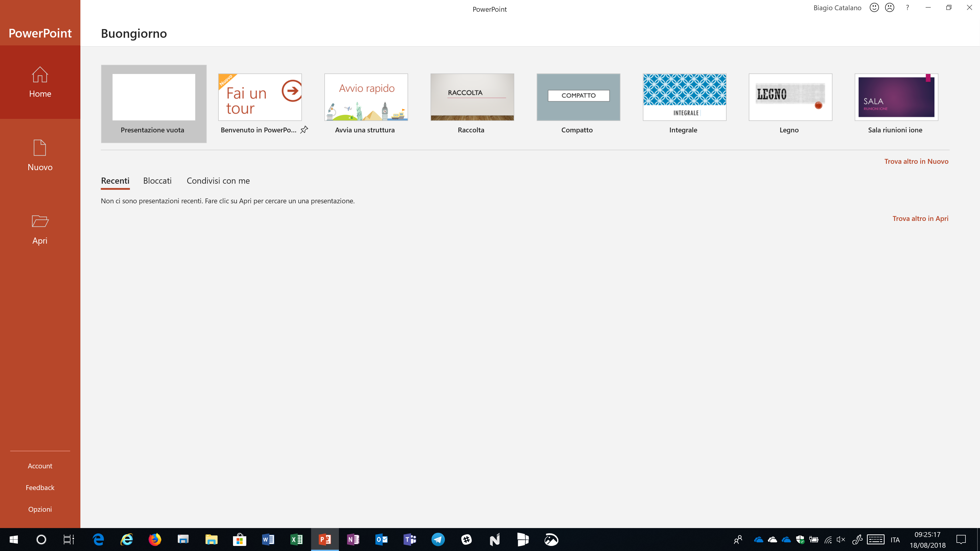
Task: Launch Word from the taskbar
Action: coord(268,539)
